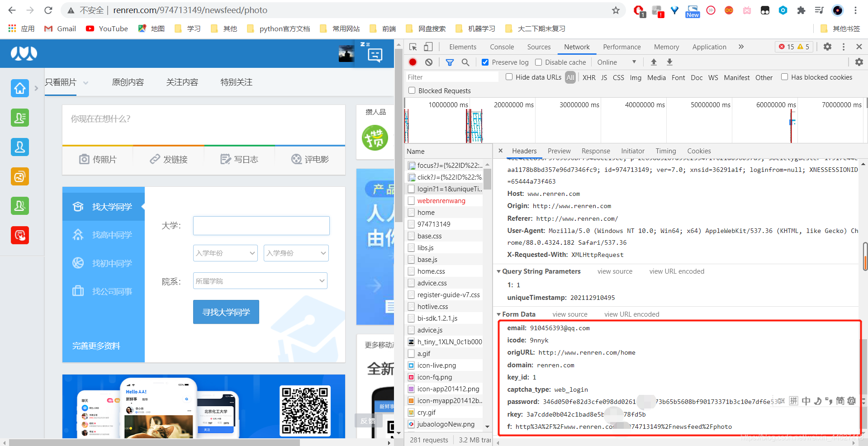Open the Cookies tab of request

(699, 151)
